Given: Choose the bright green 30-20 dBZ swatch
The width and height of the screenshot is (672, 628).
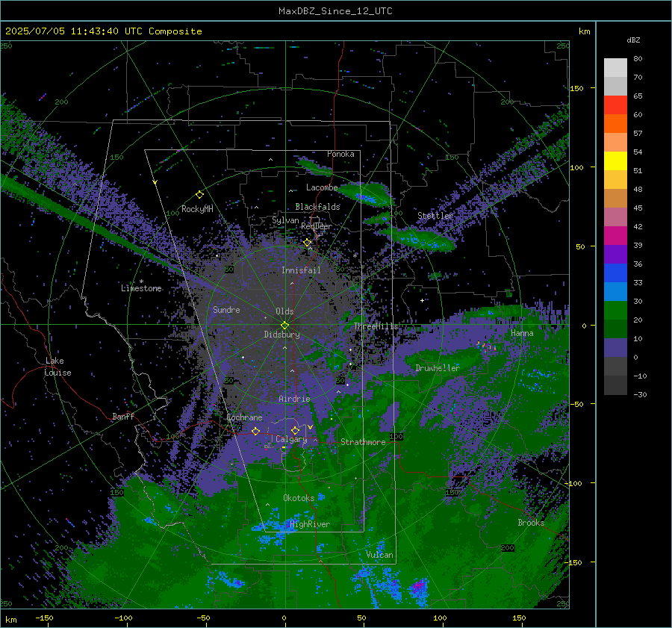Looking at the screenshot, I should coord(615,311).
